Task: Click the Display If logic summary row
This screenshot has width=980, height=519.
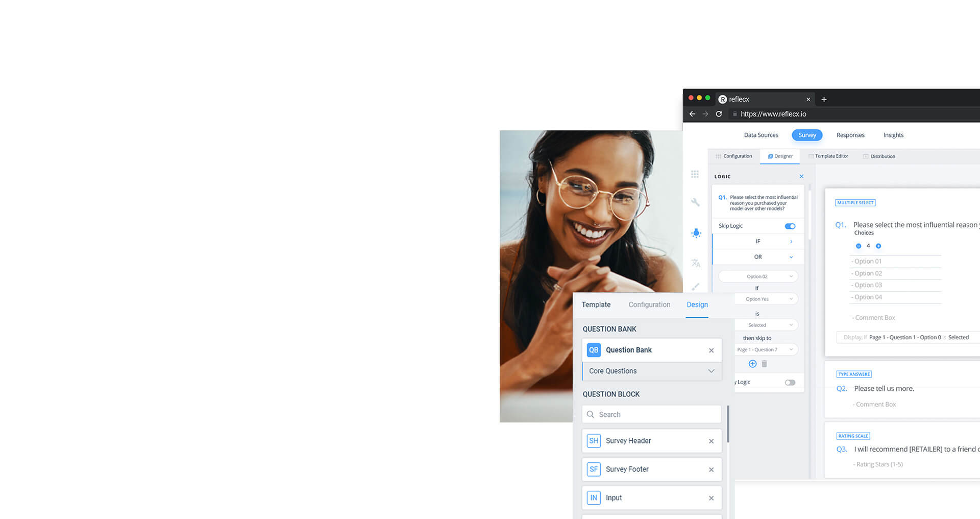Action: click(x=908, y=337)
